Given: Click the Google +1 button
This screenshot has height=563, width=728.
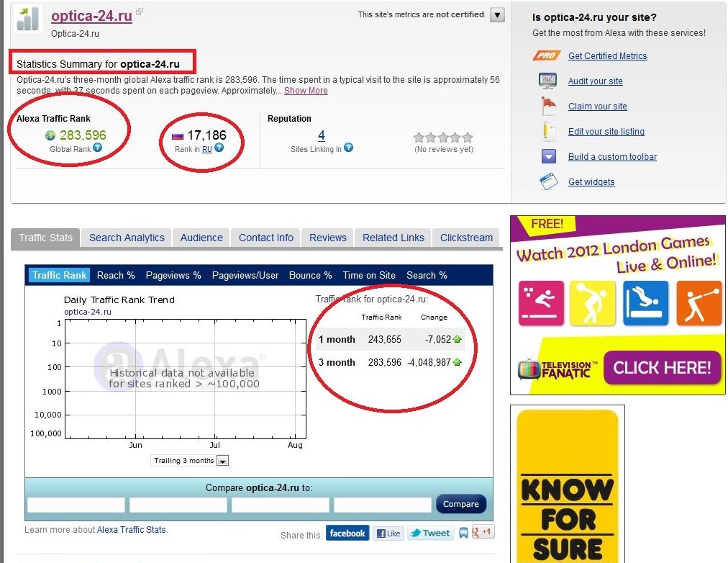Looking at the screenshot, I should coord(483,532).
